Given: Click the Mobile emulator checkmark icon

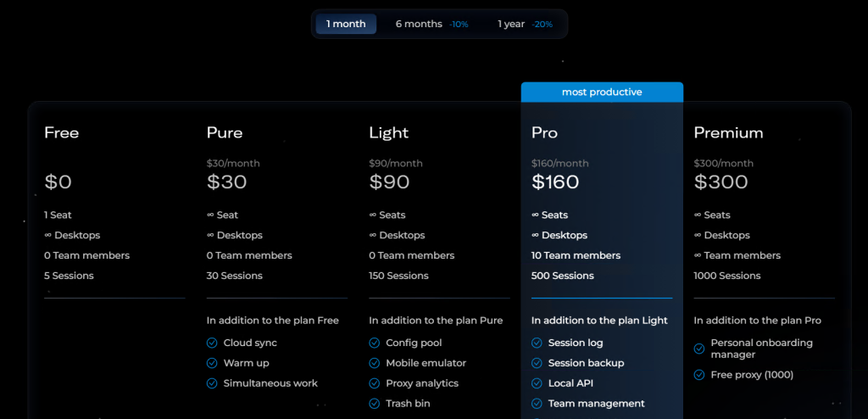Looking at the screenshot, I should point(375,363).
